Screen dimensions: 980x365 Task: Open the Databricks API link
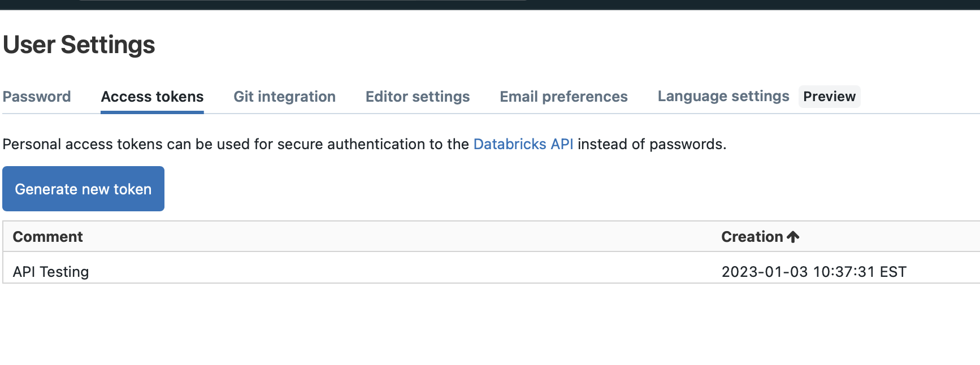click(523, 144)
